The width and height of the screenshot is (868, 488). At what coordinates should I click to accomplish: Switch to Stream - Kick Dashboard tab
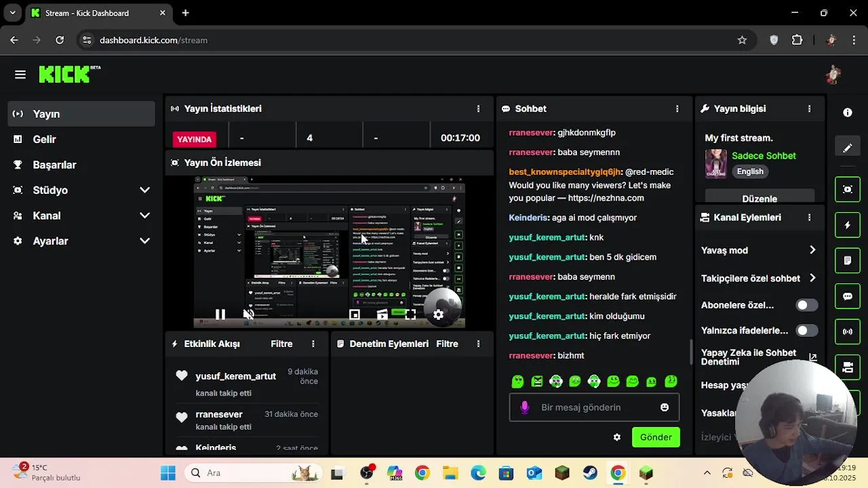(98, 13)
